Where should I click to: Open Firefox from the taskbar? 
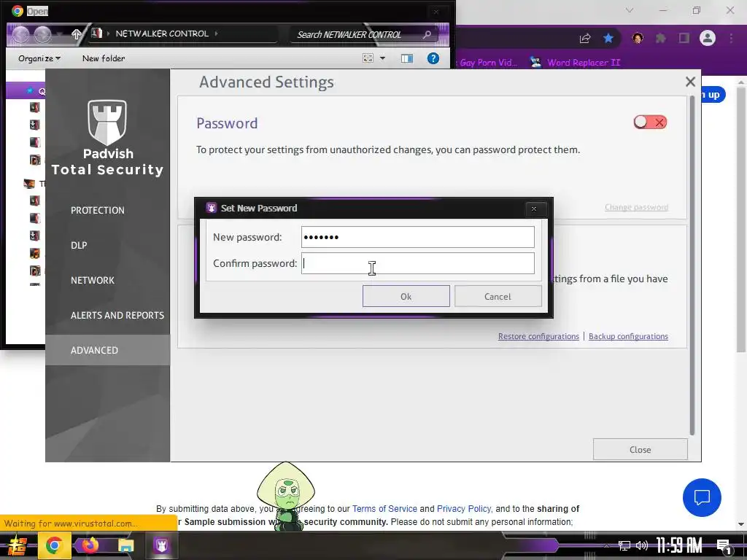click(x=90, y=545)
